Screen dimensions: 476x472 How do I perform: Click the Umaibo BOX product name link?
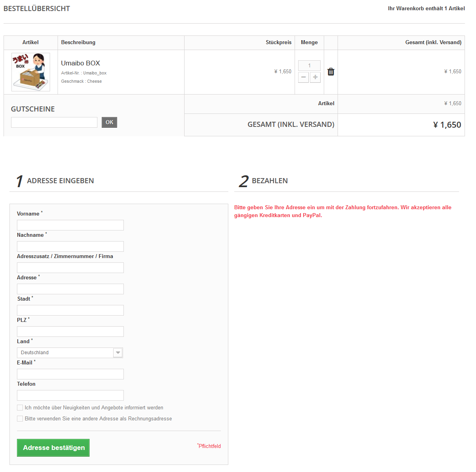click(x=80, y=63)
